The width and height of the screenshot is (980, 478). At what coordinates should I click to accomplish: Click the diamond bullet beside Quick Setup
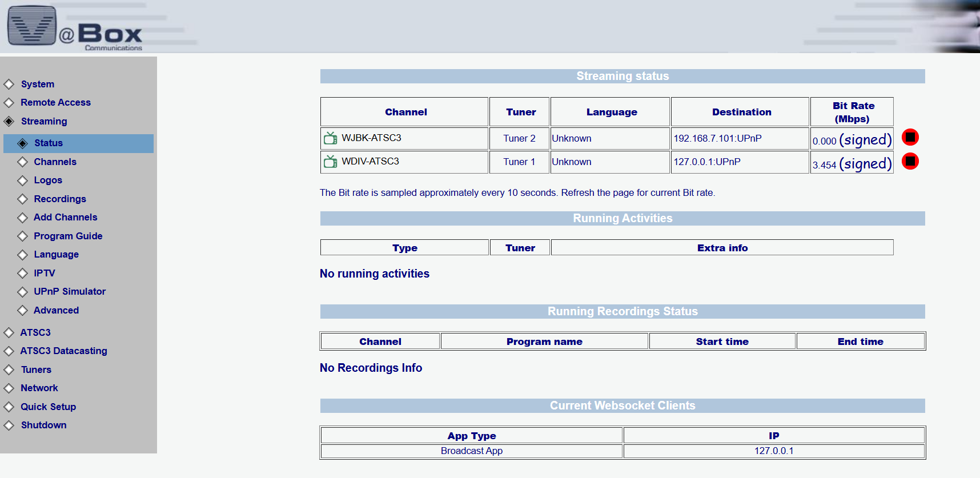click(x=9, y=407)
